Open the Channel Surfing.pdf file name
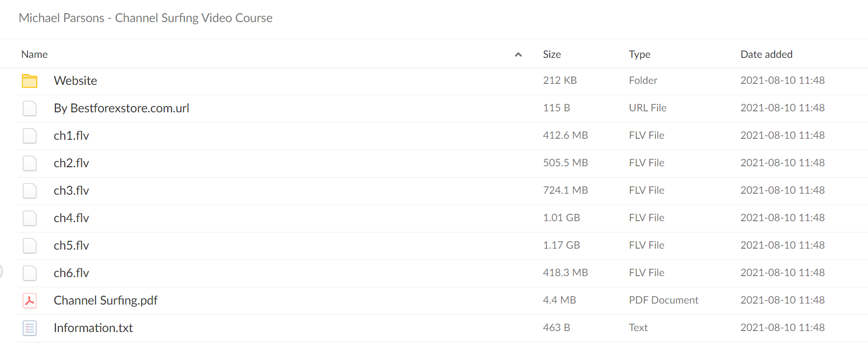Image resolution: width=868 pixels, height=359 pixels. pyautogui.click(x=105, y=300)
